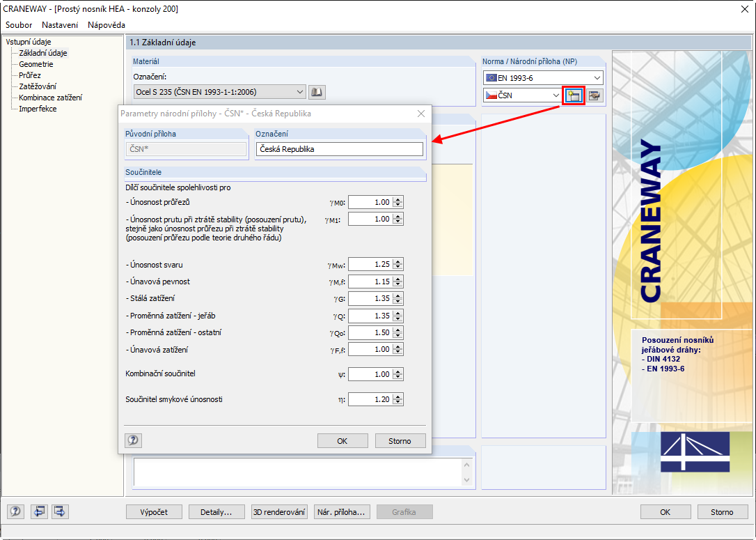Click the comment text box at bottom
756x540 pixels.
297,472
